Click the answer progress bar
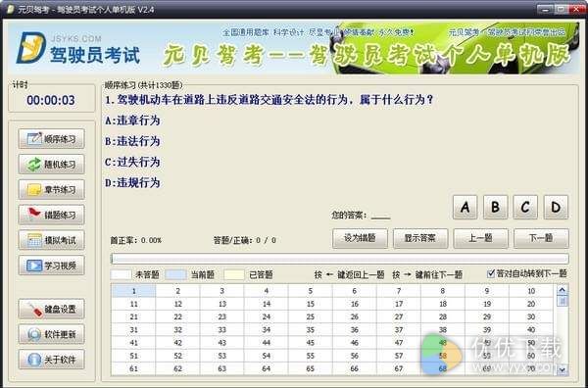This screenshot has width=588, height=388. [340, 259]
